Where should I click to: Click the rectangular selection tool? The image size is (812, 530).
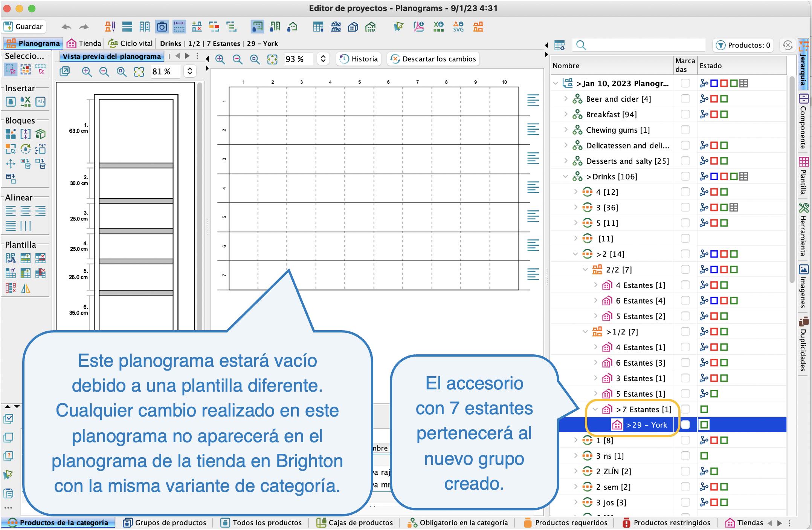[x=10, y=70]
